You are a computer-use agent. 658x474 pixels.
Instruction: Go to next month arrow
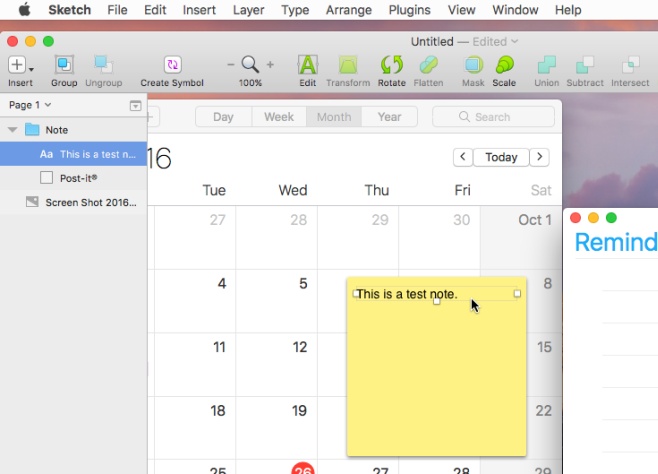[540, 157]
